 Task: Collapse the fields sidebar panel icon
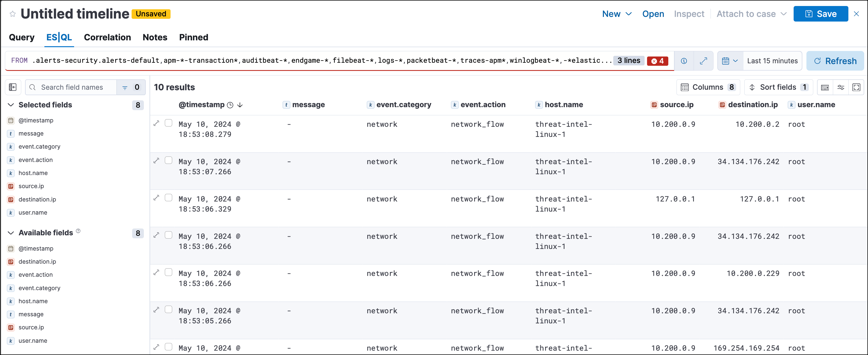tap(13, 87)
